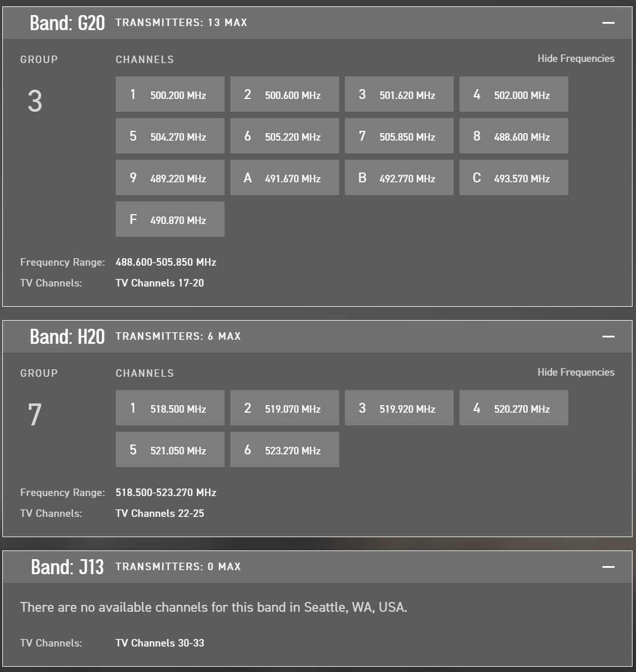Click the Band: G20 header title
Screen dimensions: 636x672
67,23
